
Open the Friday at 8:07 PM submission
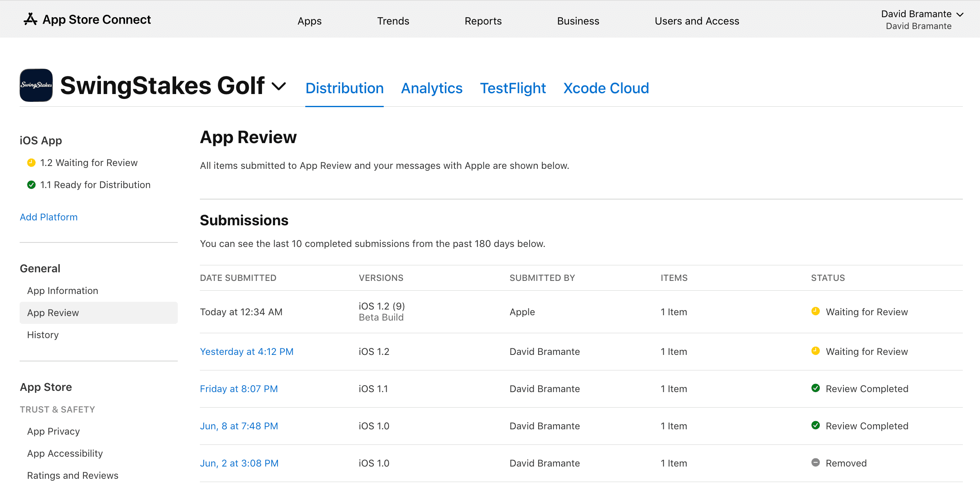(239, 389)
